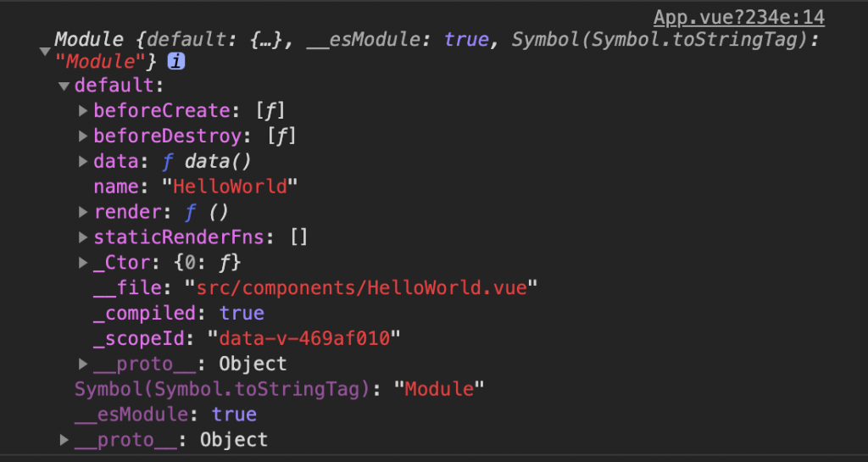This screenshot has height=462, width=868.
Task: Collapse the top-level Module object
Action: tap(45, 52)
